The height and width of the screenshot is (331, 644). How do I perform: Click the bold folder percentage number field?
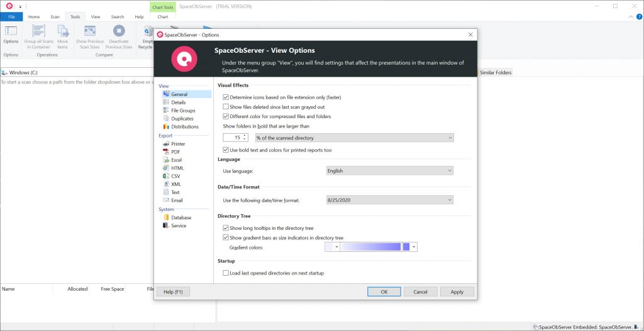click(x=233, y=138)
